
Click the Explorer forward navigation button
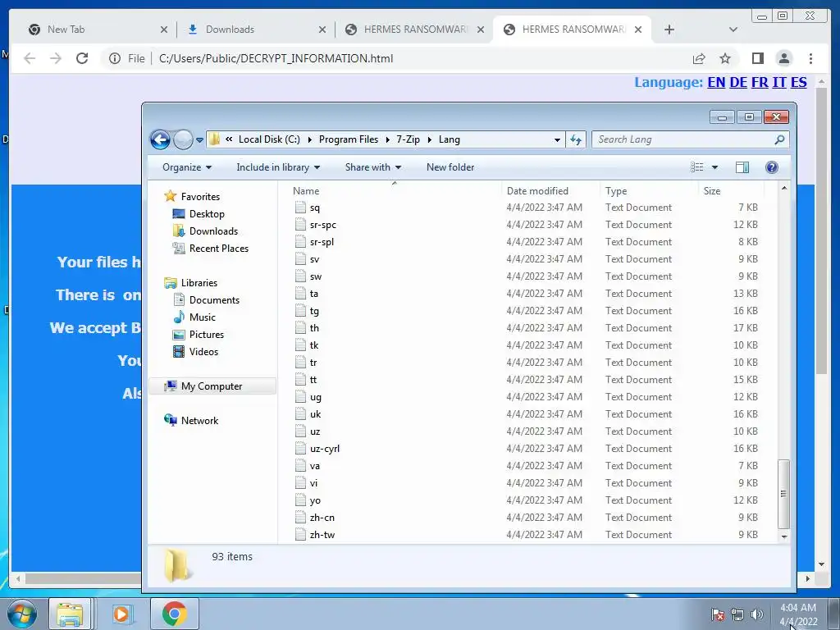click(x=183, y=139)
